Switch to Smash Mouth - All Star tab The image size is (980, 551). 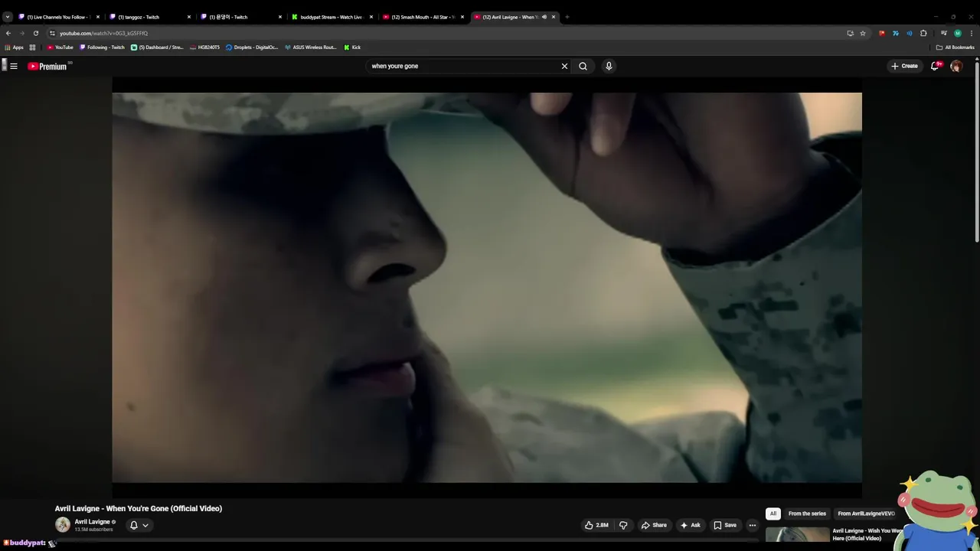point(423,17)
